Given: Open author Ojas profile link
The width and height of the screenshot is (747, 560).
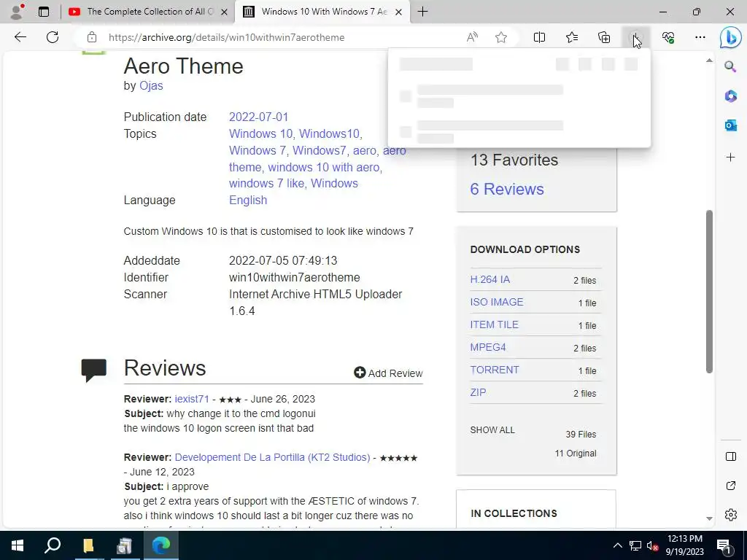Looking at the screenshot, I should [151, 86].
